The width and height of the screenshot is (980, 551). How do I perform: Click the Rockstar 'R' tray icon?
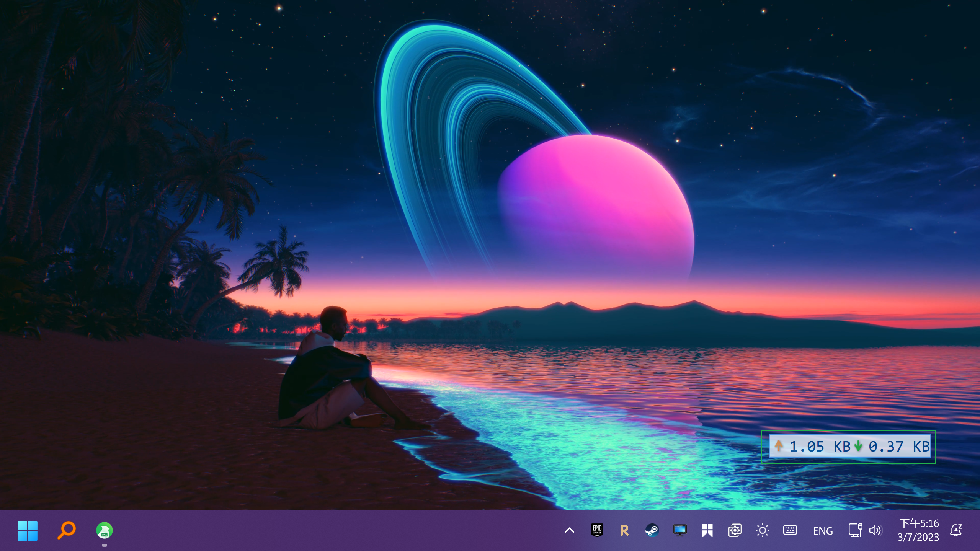(x=624, y=530)
